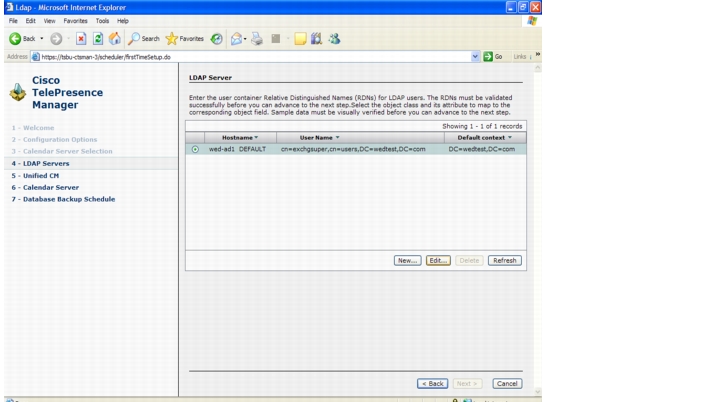Click the Refresh button below the table
Image resolution: width=701 pixels, height=402 pixels.
pos(505,261)
